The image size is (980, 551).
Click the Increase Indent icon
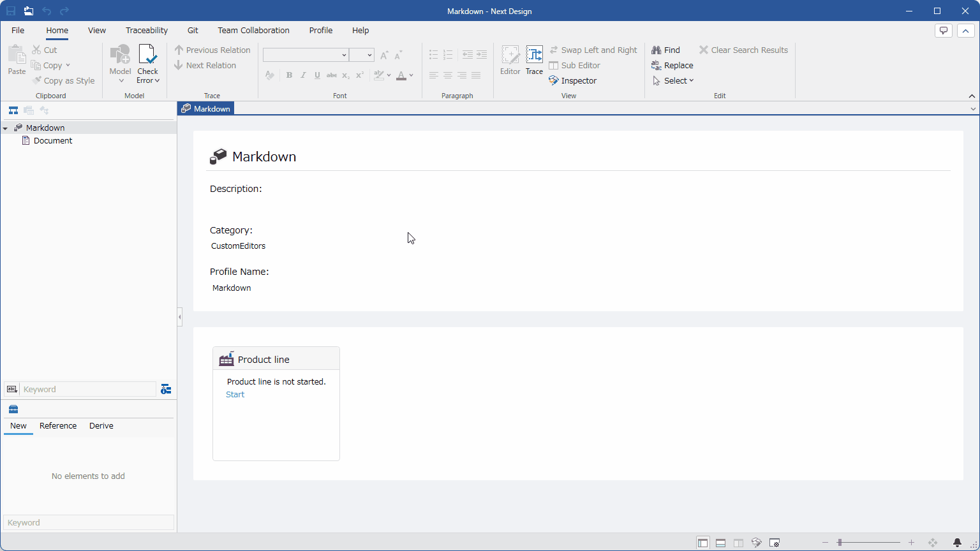[x=482, y=55]
